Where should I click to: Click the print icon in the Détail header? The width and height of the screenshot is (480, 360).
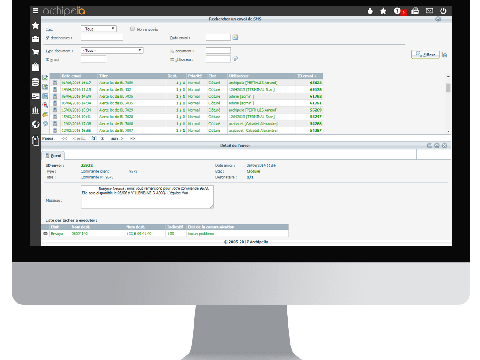point(437,146)
